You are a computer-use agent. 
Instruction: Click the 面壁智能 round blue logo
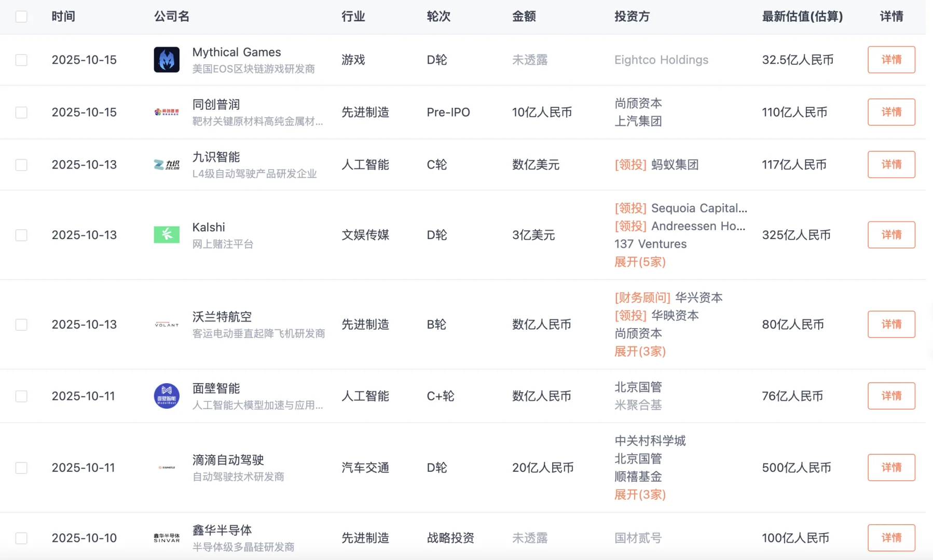(167, 396)
